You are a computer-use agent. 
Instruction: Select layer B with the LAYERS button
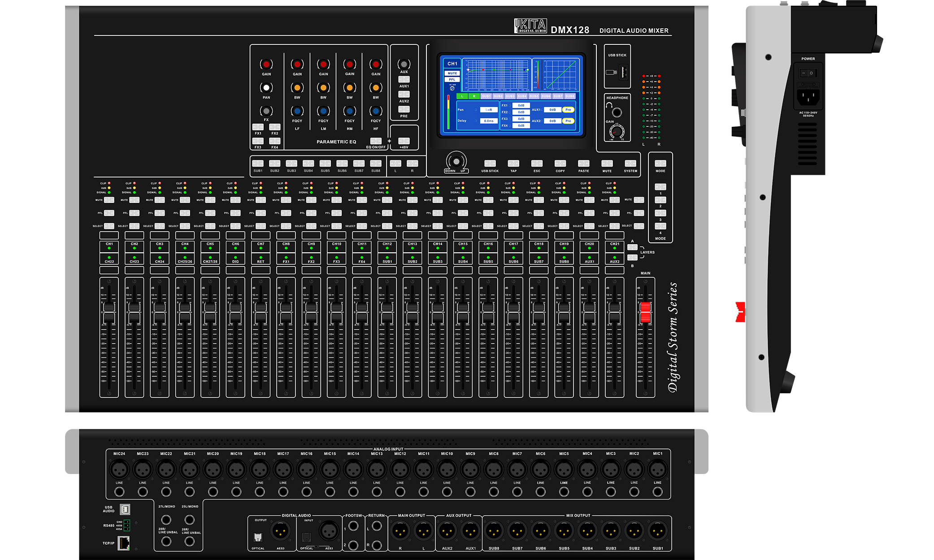[632, 257]
